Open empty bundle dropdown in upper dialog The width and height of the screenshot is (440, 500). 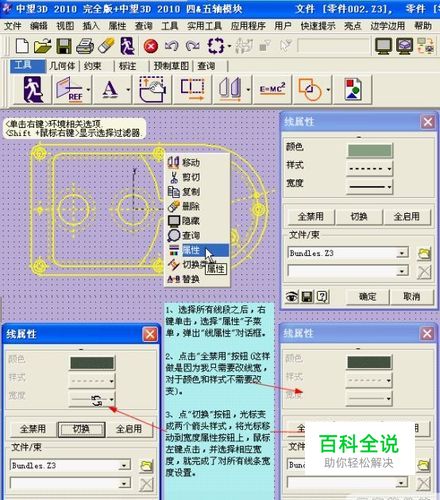click(x=403, y=271)
